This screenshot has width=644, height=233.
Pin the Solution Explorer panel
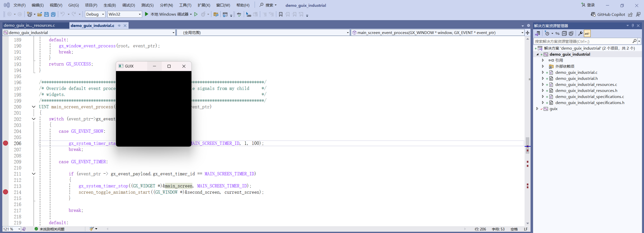click(x=633, y=25)
